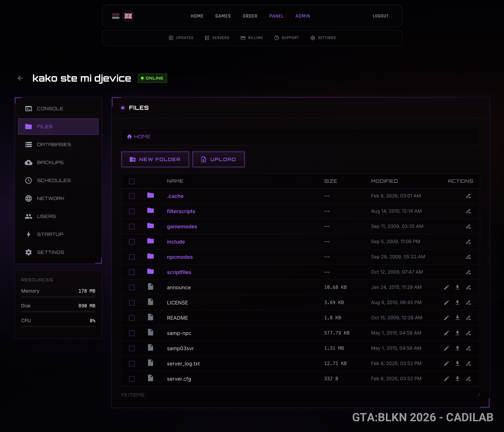Click the rename icon for the announce file
Image resolution: width=504 pixels, height=432 pixels.
tap(468, 287)
